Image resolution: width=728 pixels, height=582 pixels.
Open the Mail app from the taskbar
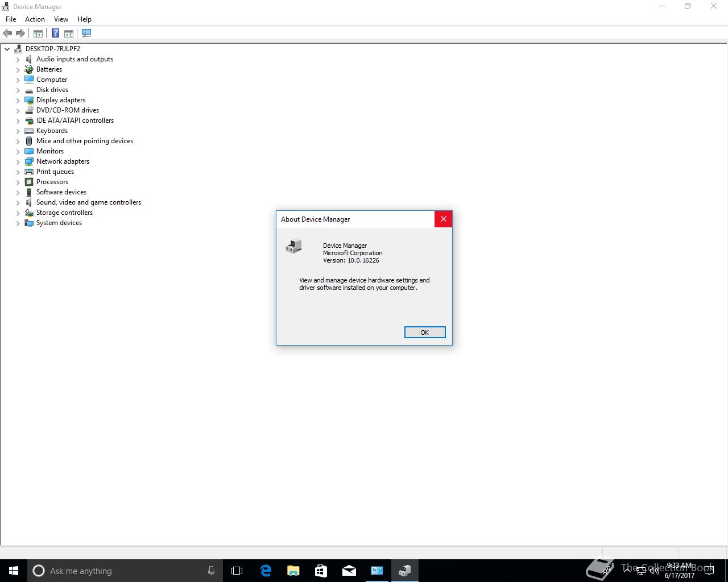[x=349, y=571]
